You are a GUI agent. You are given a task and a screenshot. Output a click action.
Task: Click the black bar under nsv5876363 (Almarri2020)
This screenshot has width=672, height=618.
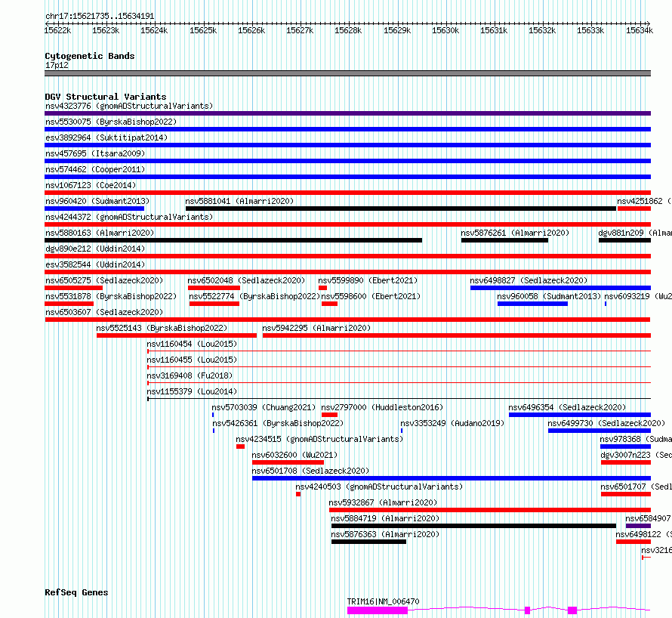(368, 542)
